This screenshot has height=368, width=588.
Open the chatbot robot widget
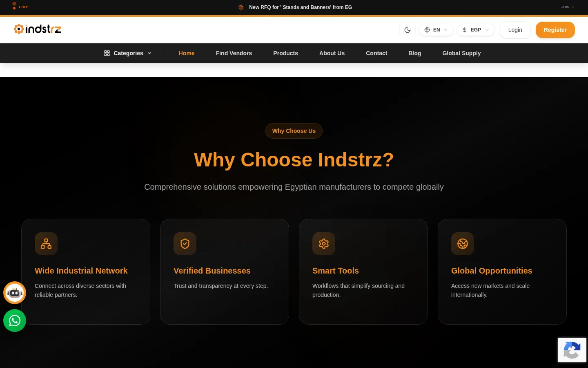tap(15, 293)
